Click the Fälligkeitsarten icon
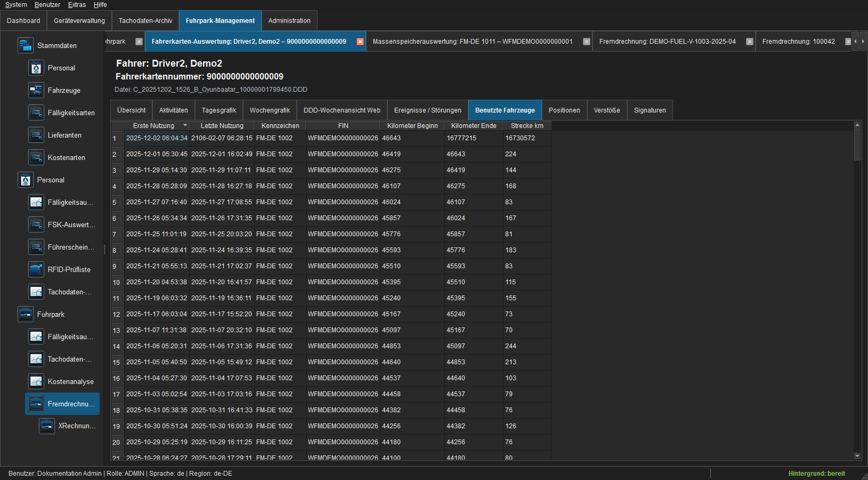 click(x=36, y=113)
